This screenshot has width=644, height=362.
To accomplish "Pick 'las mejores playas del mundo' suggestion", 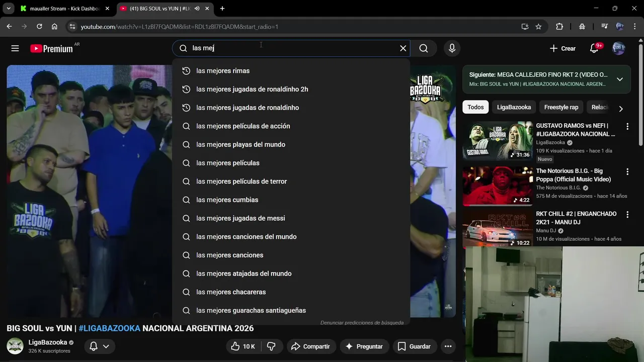I will (291, 144).
